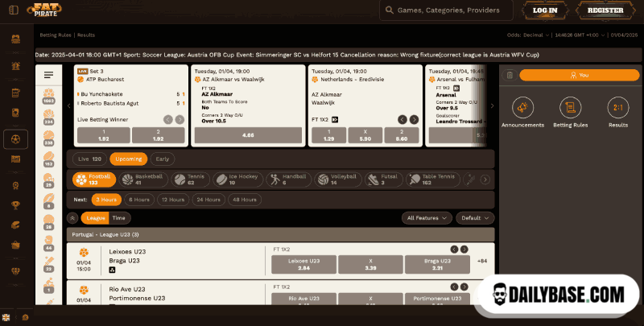This screenshot has width=644, height=326.
Task: Select the Volleyball 14 sport pill
Action: point(338,180)
